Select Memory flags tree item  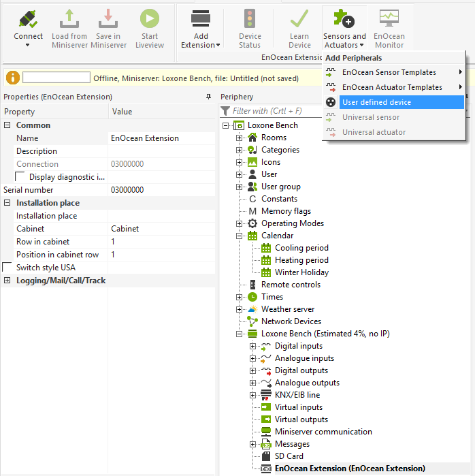(286, 211)
